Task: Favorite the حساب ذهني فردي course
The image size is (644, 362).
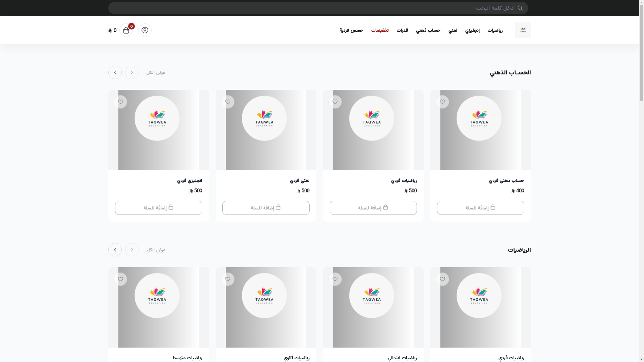Action: (x=442, y=102)
